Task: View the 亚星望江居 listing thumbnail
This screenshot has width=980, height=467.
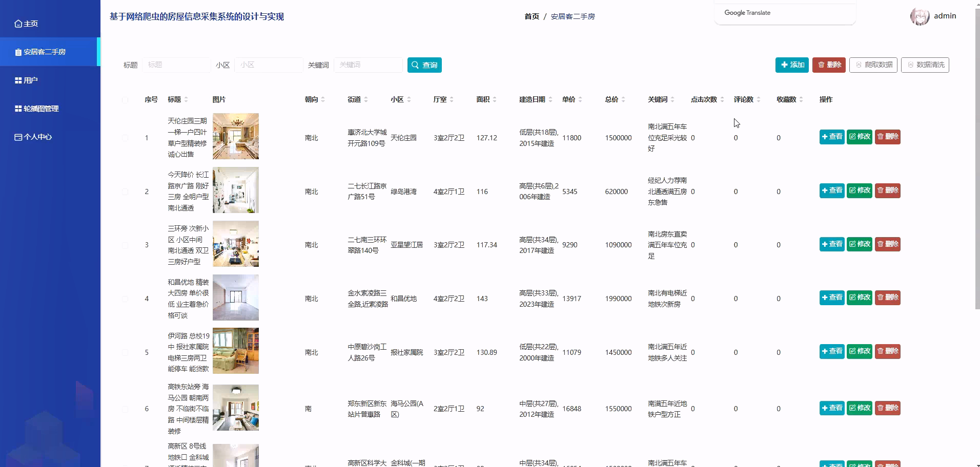Action: click(x=235, y=244)
